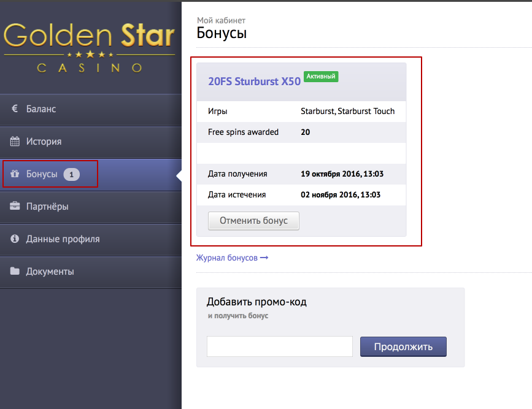Open the Журнал бонусов link
This screenshot has width=532, height=409.
(x=227, y=258)
